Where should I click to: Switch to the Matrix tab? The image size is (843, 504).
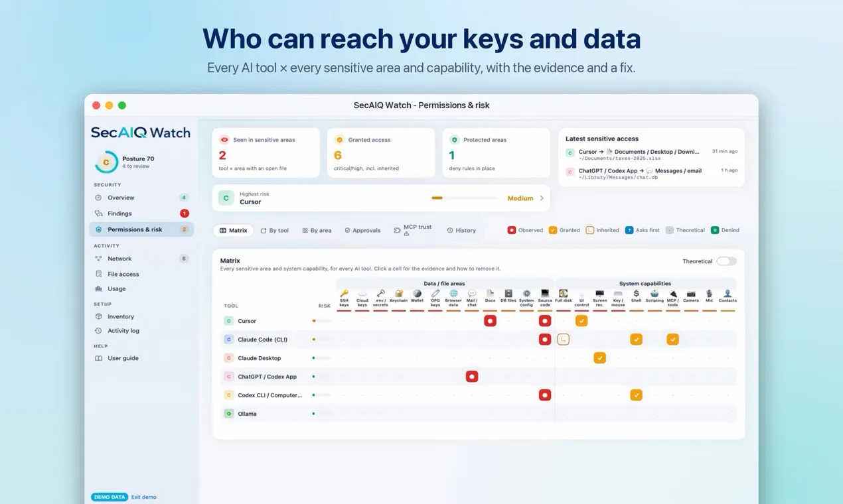point(234,230)
